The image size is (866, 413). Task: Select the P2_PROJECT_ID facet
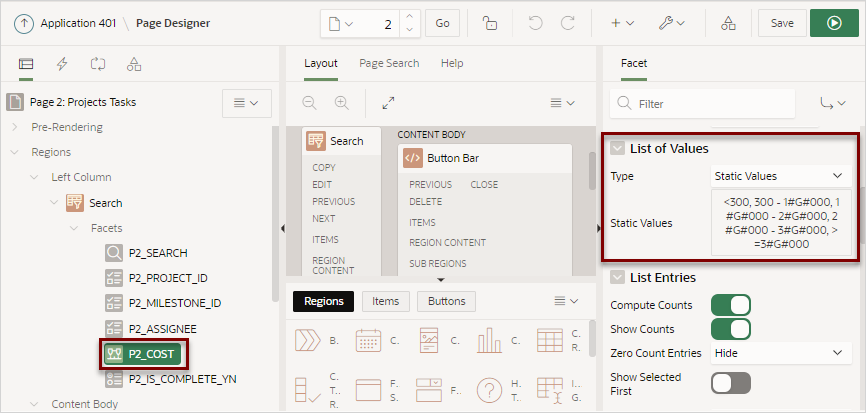click(156, 278)
